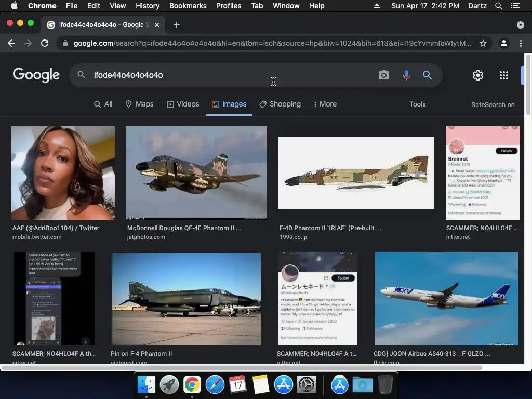Open the Brainrot profile screenshot thumbnail
This screenshot has width=532, height=399.
[483, 173]
